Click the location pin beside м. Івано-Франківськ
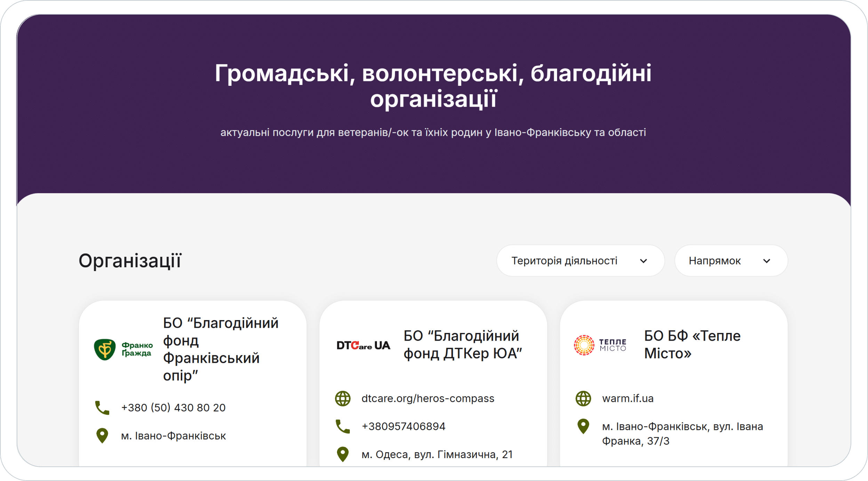This screenshot has height=481, width=868. click(x=102, y=435)
